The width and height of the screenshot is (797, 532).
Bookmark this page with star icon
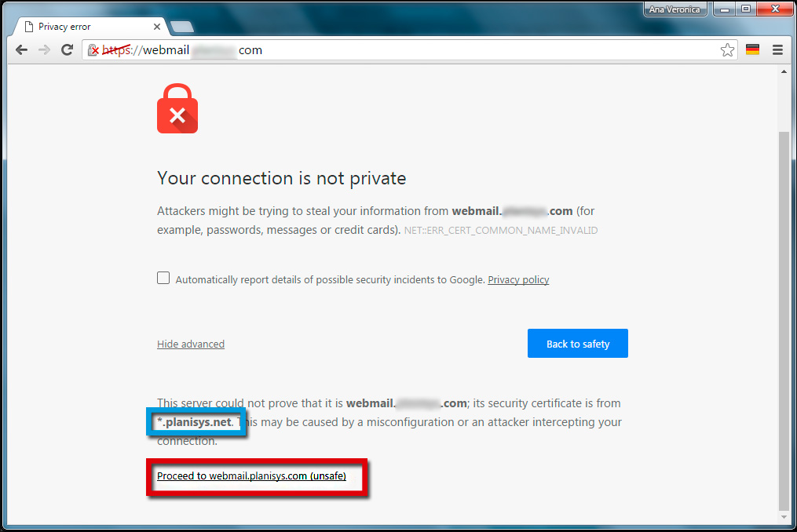point(727,49)
